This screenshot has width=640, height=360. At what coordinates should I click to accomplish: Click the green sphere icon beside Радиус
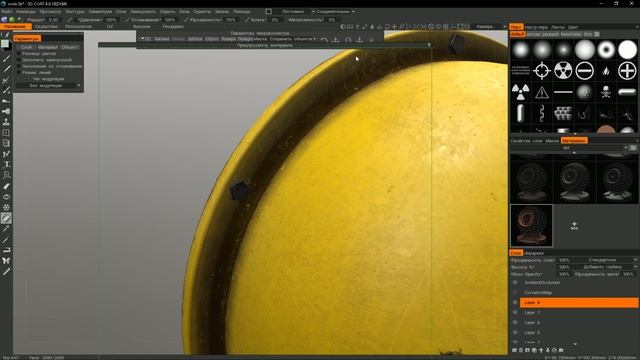coord(12,20)
